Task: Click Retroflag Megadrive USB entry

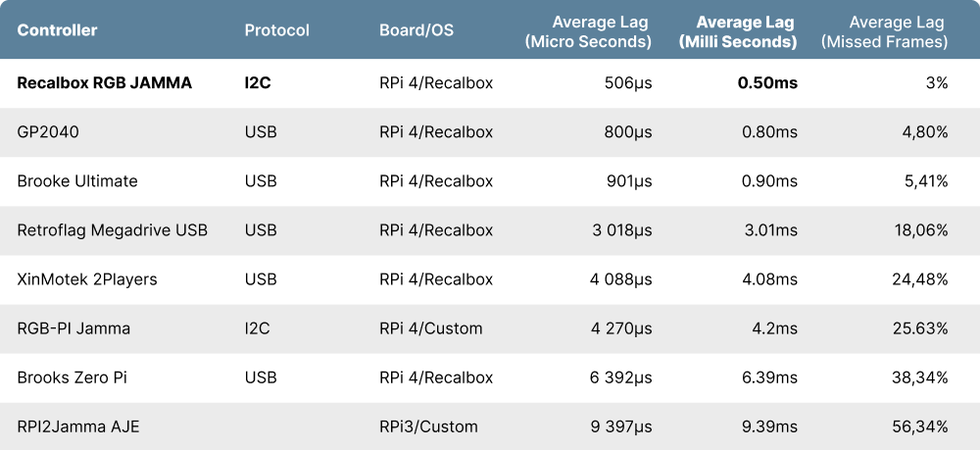Action: coord(113,230)
